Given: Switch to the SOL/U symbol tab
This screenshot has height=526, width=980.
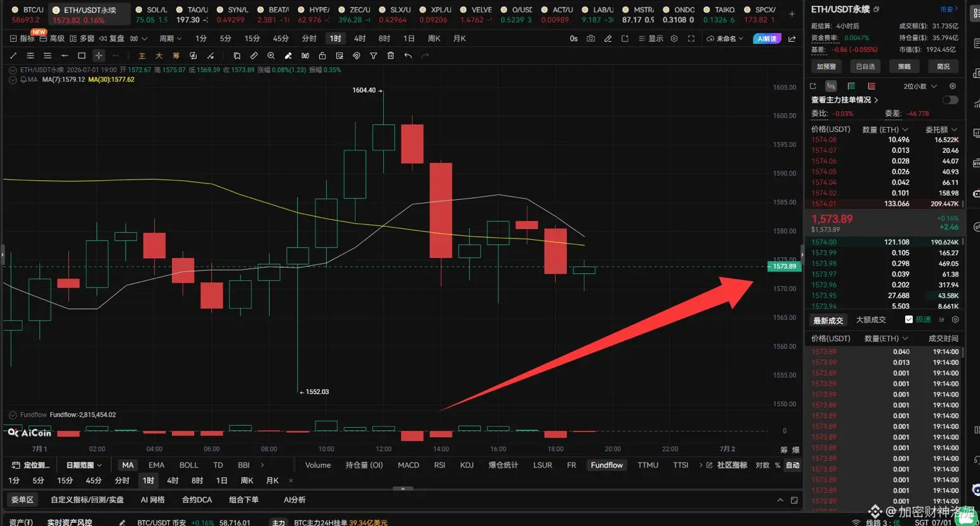Looking at the screenshot, I should coord(151,15).
